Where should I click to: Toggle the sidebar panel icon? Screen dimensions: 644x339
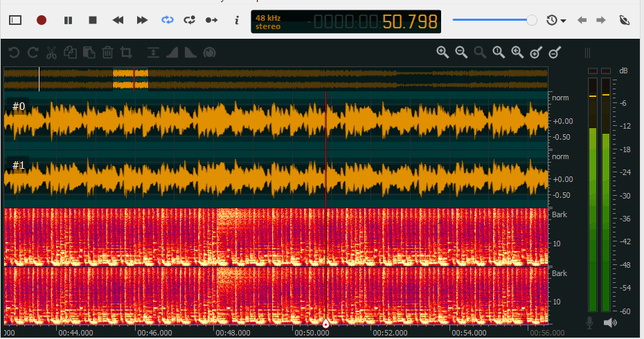pos(15,20)
